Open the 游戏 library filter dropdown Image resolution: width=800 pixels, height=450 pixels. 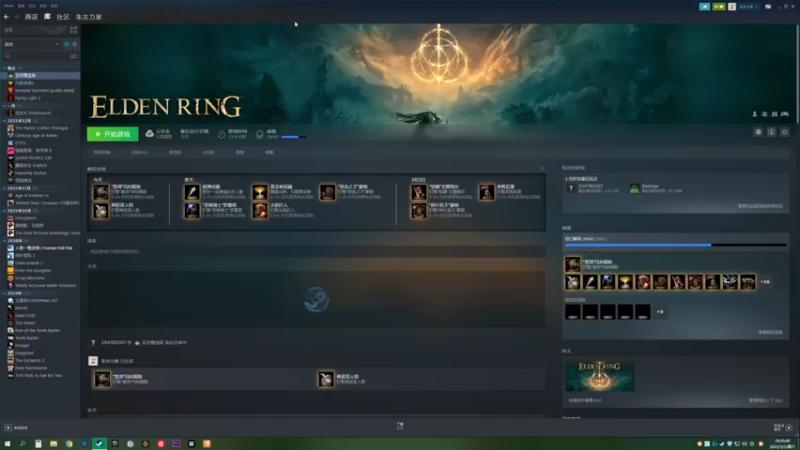(31, 44)
